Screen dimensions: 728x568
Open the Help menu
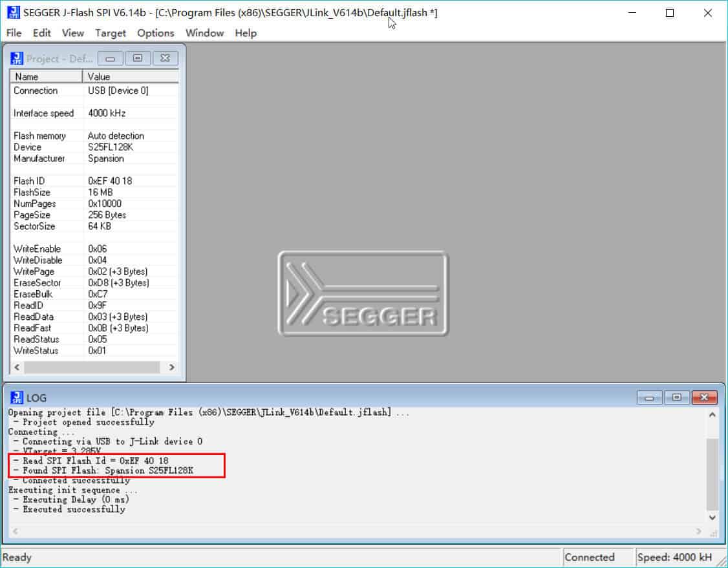(x=246, y=33)
